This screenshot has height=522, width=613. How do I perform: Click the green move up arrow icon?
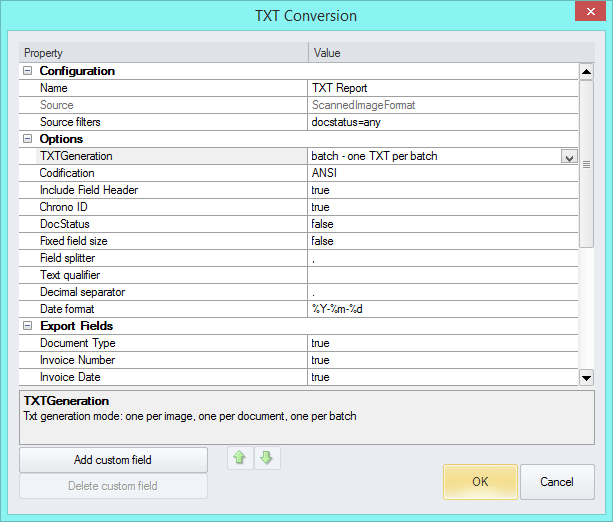[240, 459]
